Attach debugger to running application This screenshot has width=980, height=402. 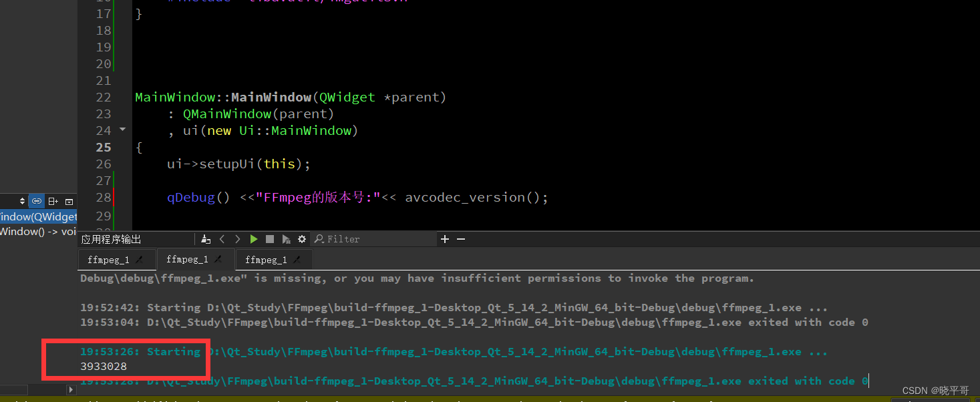point(286,239)
